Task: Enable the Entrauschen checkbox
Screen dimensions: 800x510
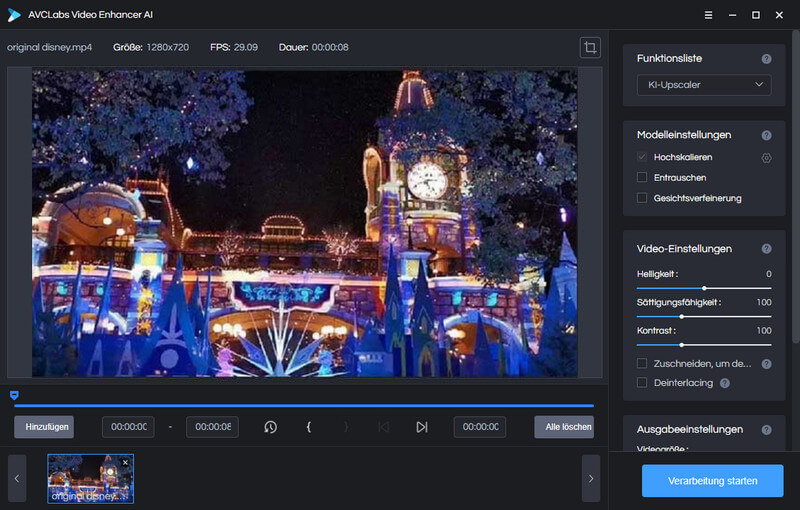Action: tap(642, 177)
